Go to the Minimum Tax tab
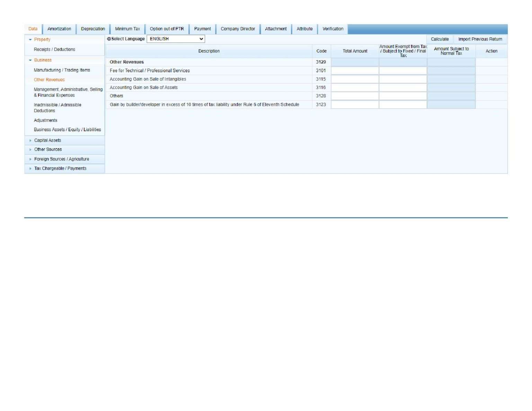Screen dimensions: 532x411 coord(127,29)
